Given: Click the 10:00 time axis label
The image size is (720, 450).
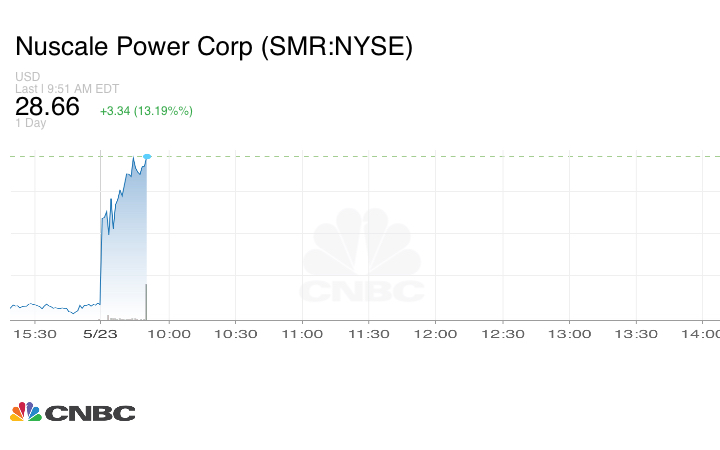Looking at the screenshot, I should coord(169,335).
